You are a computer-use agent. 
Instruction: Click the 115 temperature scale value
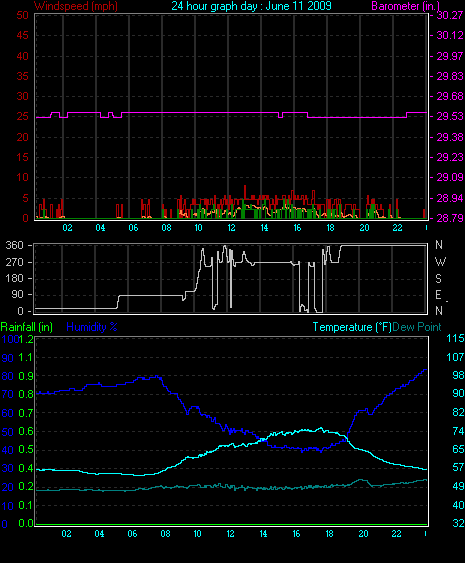(455, 338)
